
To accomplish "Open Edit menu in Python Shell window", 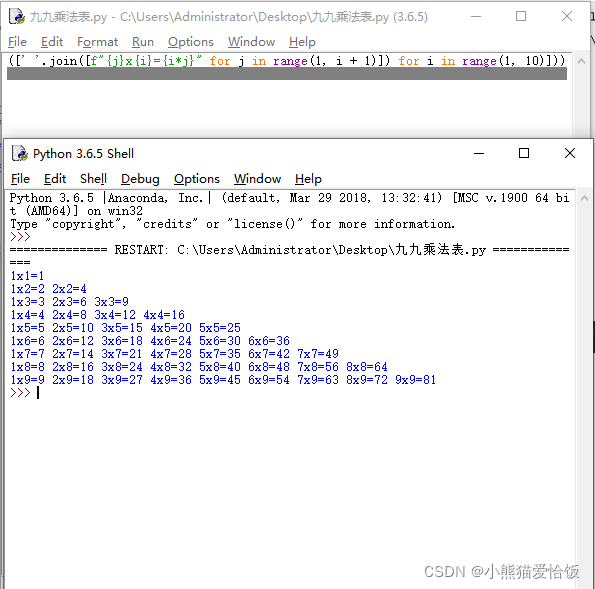I will pos(55,179).
